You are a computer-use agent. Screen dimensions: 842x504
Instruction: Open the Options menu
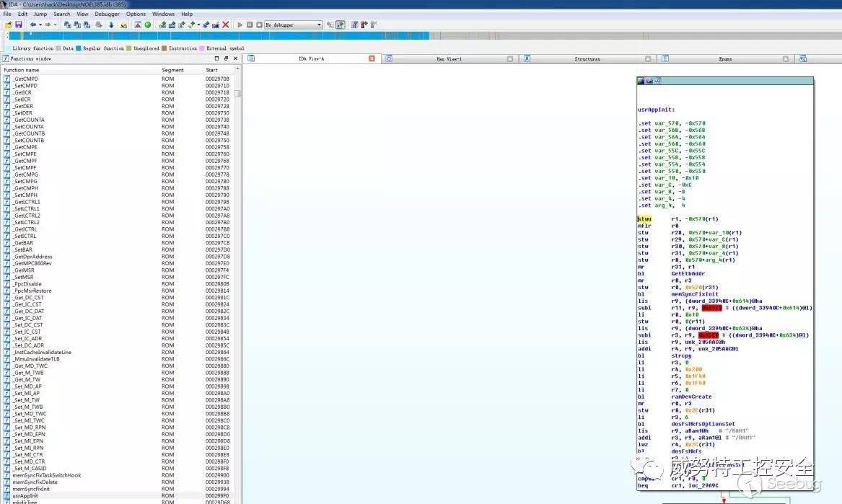pos(136,14)
